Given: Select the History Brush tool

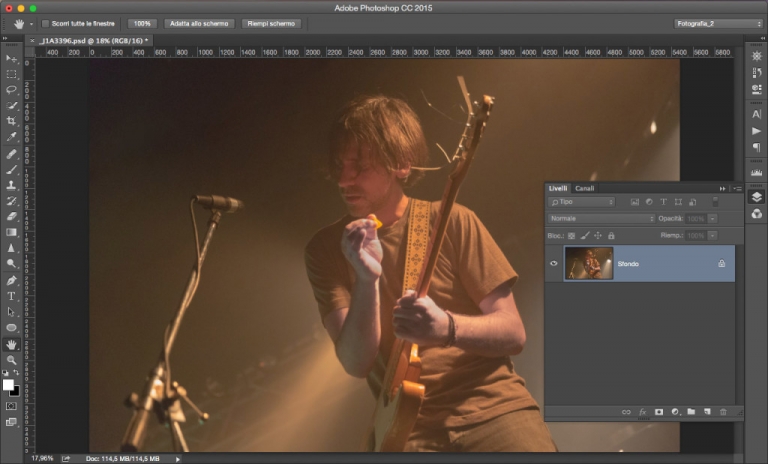Looking at the screenshot, I should [11, 201].
